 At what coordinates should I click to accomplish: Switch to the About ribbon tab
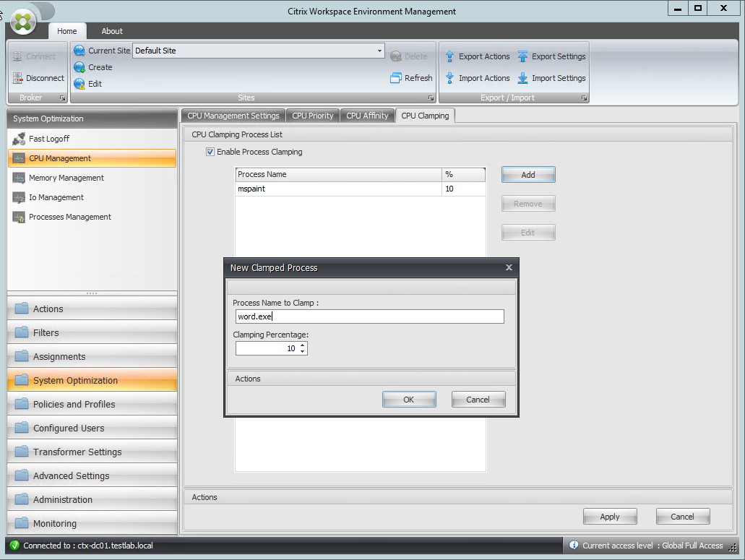[x=112, y=31]
